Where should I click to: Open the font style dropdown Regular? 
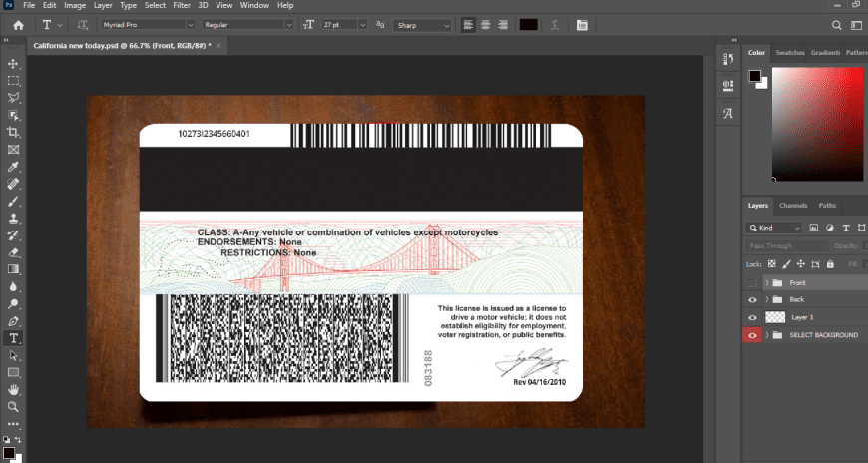pos(247,25)
